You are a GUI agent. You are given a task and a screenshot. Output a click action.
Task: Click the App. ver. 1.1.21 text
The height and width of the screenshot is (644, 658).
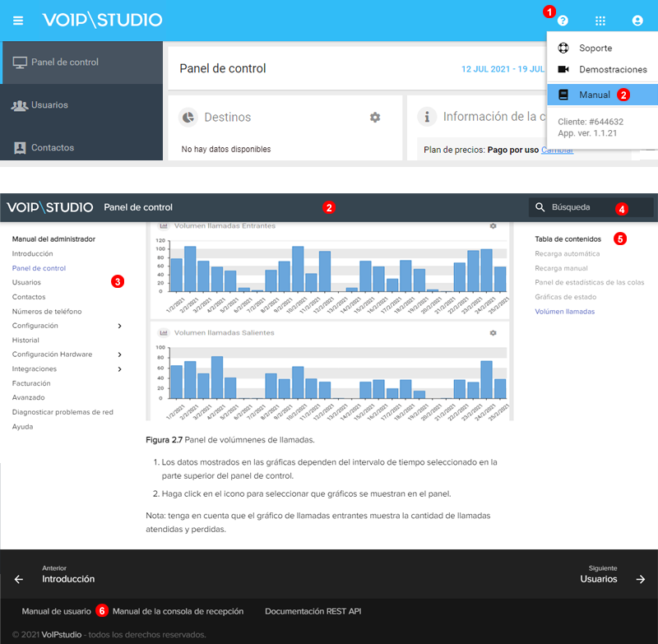[x=587, y=133]
